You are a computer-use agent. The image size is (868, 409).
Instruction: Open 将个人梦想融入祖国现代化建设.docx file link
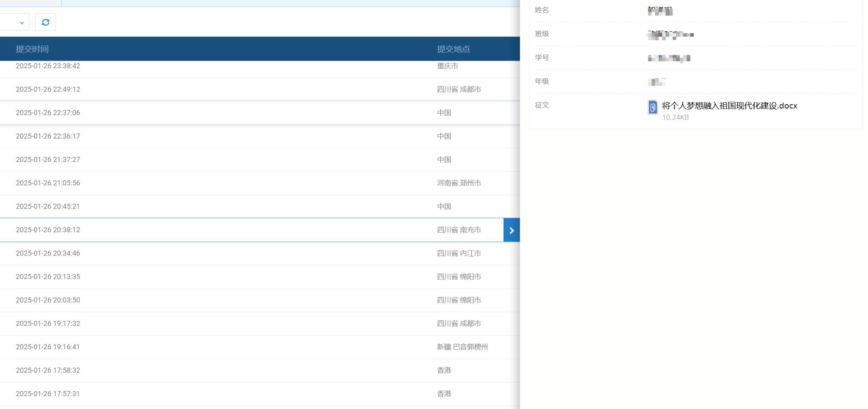tap(729, 106)
